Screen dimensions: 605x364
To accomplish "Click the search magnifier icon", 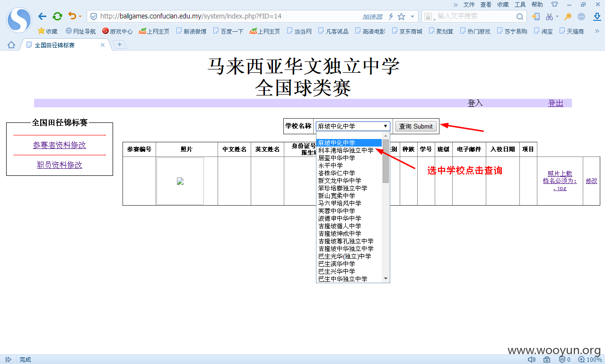I will [519, 17].
